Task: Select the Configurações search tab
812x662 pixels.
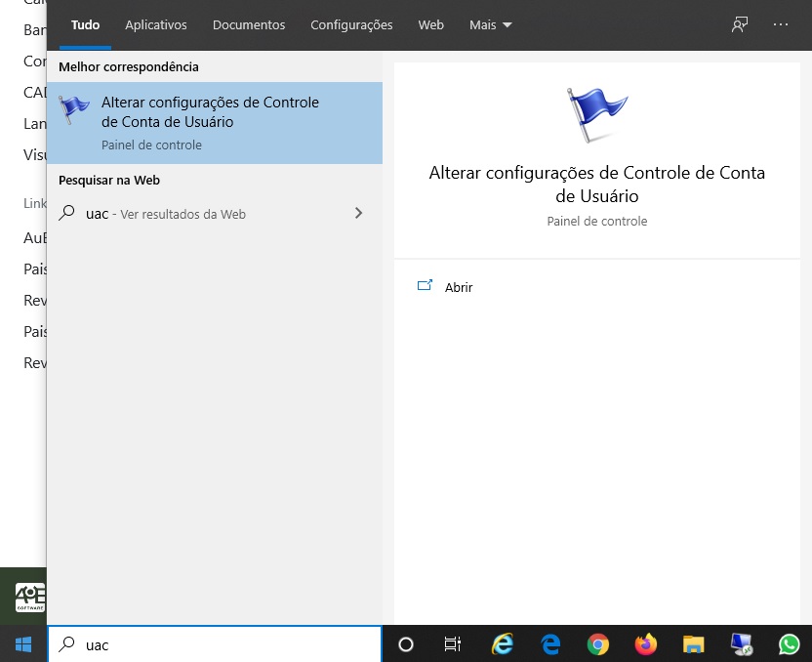Action: [x=351, y=24]
